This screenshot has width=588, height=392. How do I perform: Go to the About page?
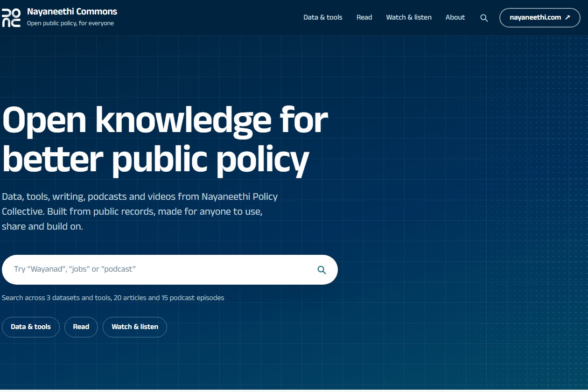click(455, 18)
